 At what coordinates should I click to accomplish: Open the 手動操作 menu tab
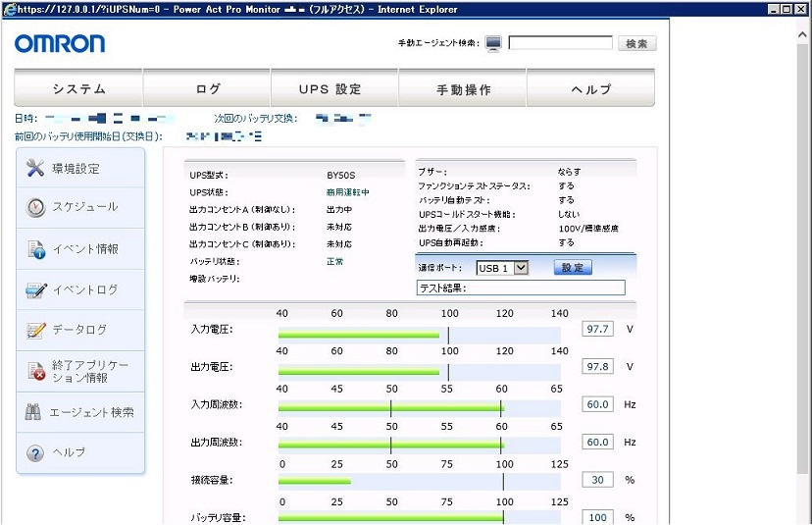pos(463,88)
